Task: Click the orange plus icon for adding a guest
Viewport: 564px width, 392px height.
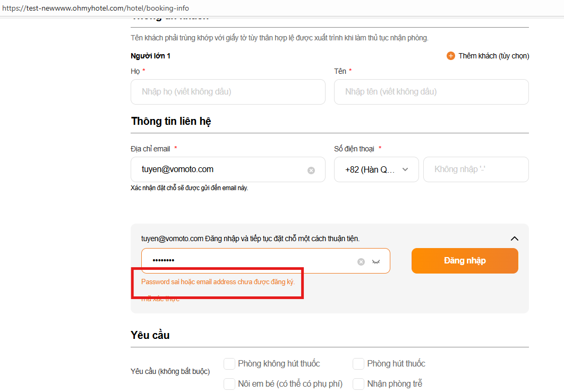Action: pos(451,56)
